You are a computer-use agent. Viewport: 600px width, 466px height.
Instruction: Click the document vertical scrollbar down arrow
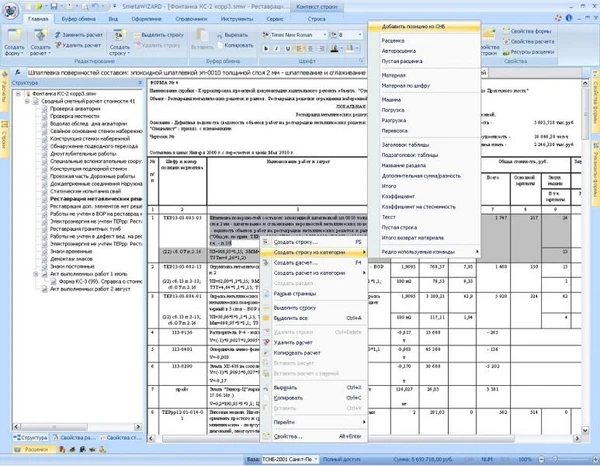tap(585, 430)
